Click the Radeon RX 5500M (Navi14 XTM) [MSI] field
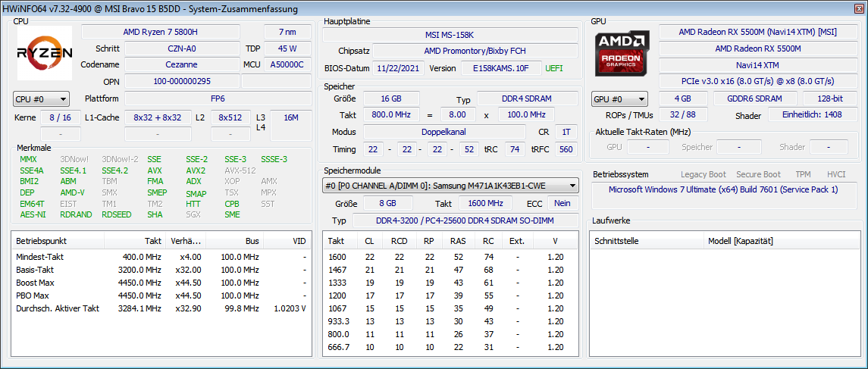This screenshot has width=868, height=369. (x=757, y=32)
